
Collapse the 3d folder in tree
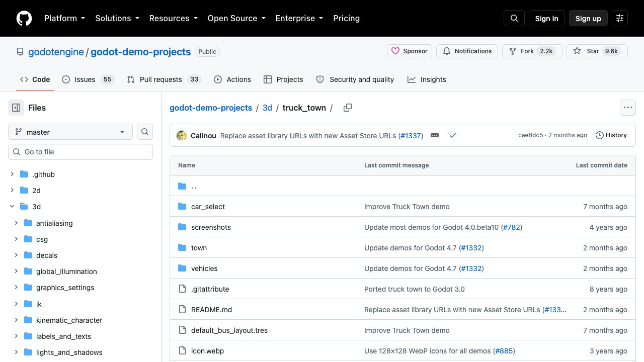pos(12,207)
